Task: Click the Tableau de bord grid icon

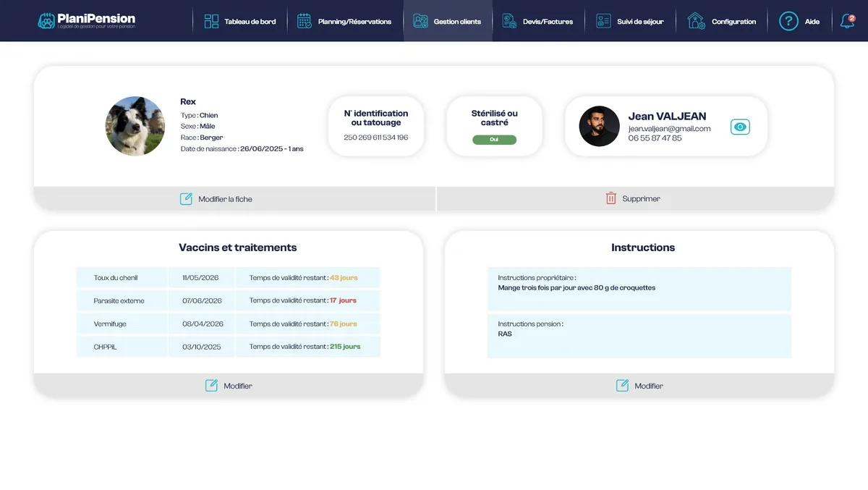Action: (211, 21)
